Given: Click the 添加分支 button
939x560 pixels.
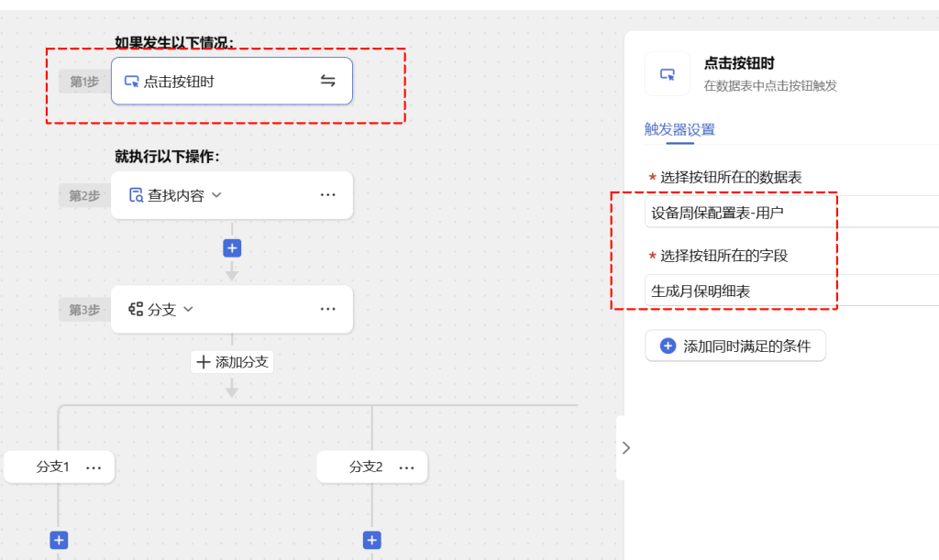Looking at the screenshot, I should (x=232, y=362).
